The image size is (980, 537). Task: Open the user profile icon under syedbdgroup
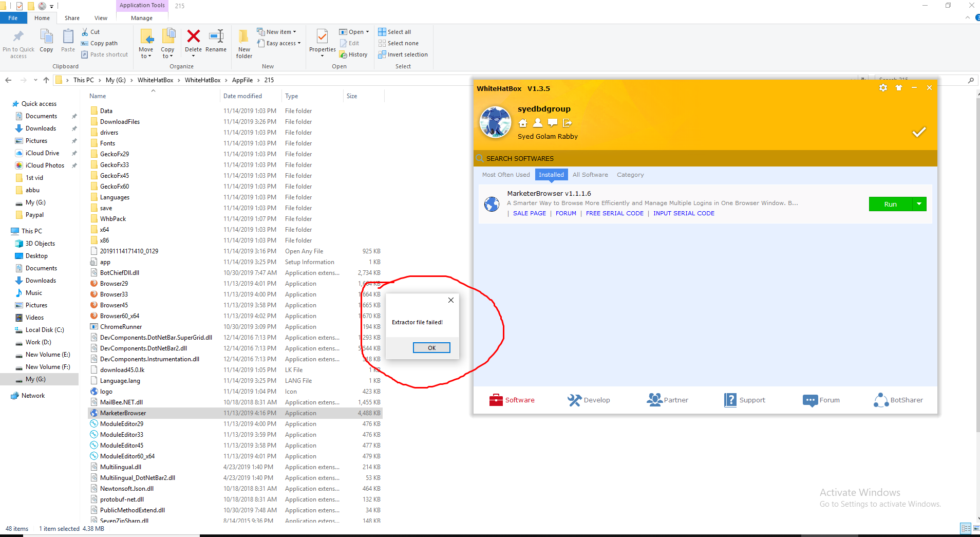(538, 123)
